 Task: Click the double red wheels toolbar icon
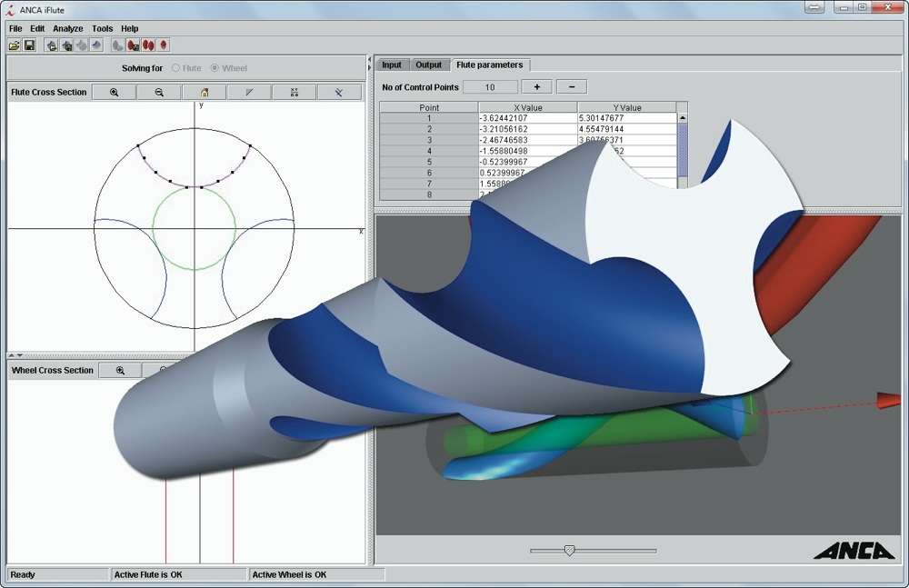click(148, 45)
